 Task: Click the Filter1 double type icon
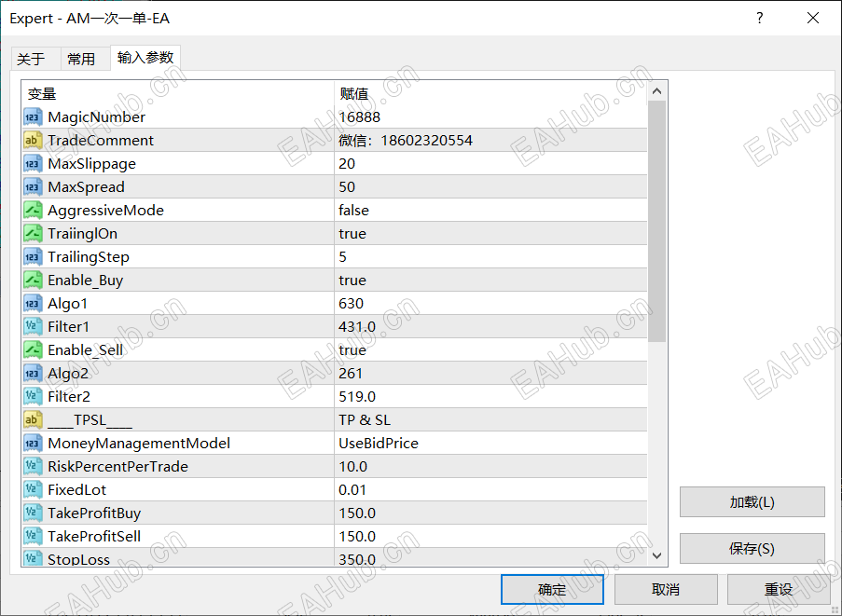point(33,327)
